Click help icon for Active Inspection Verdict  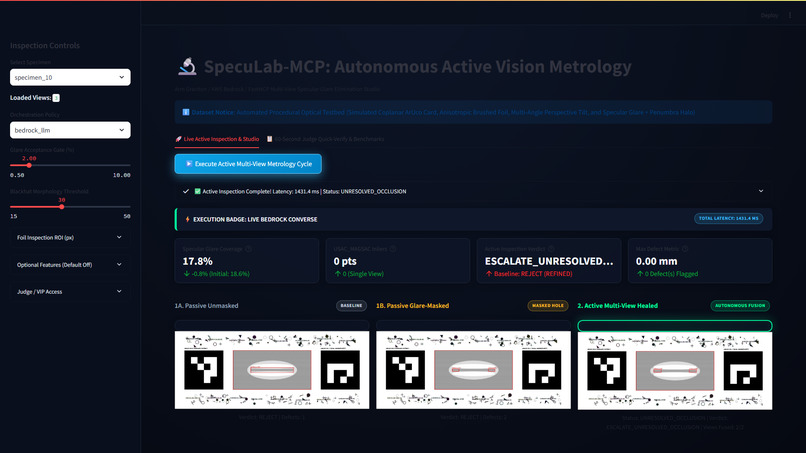[x=551, y=249]
